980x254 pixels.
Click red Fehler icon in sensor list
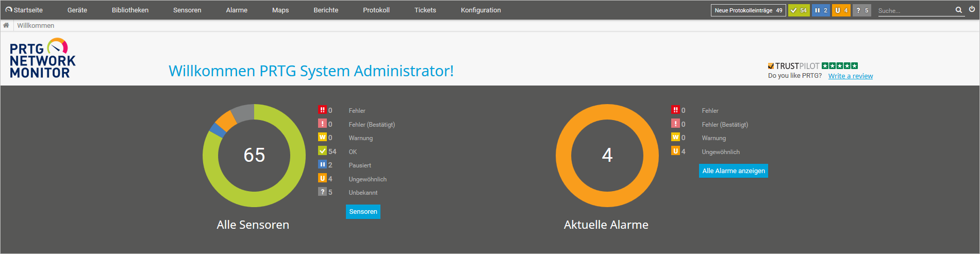tap(322, 110)
